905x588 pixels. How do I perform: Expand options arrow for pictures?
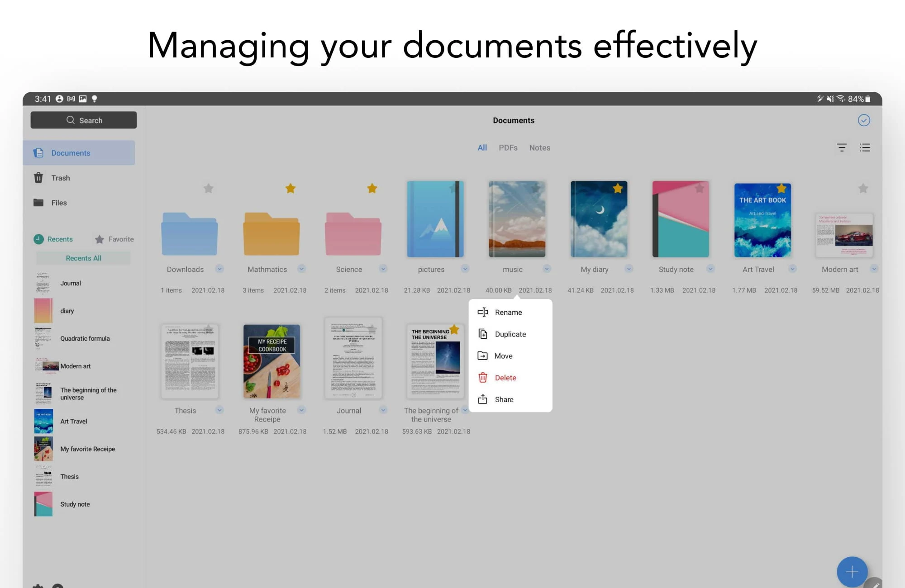[465, 269]
